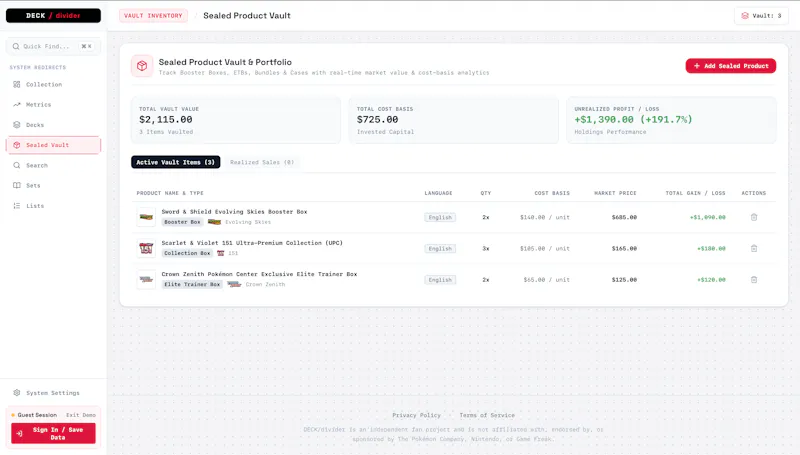Click the vault box icon beside portfolio title
This screenshot has width=800, height=455.
[x=142, y=66]
